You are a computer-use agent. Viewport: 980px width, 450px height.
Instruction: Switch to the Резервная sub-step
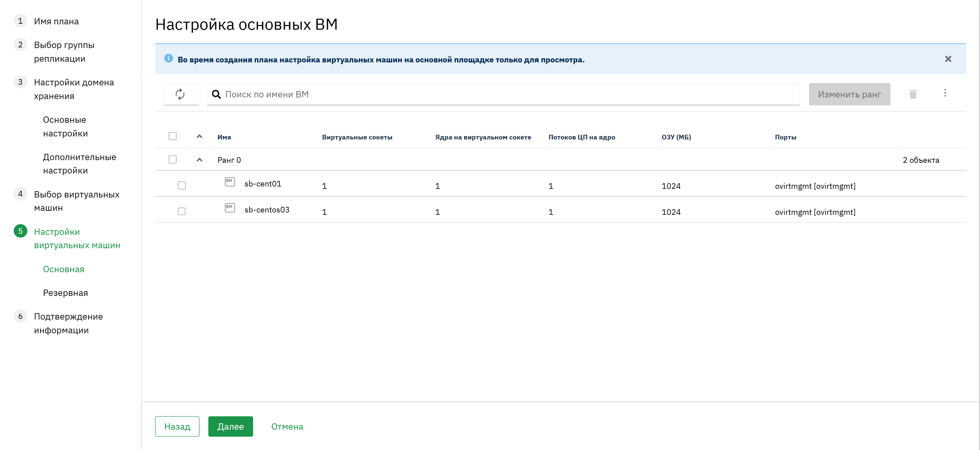point(65,293)
